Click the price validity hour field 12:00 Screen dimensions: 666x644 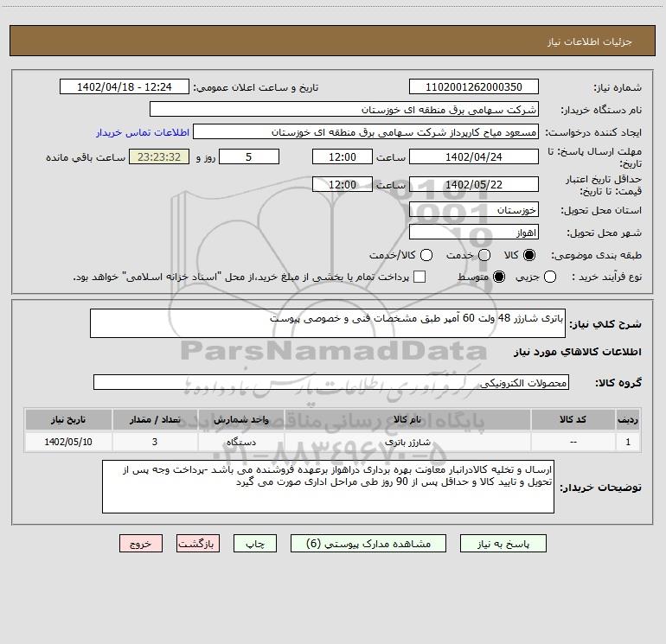point(343,185)
